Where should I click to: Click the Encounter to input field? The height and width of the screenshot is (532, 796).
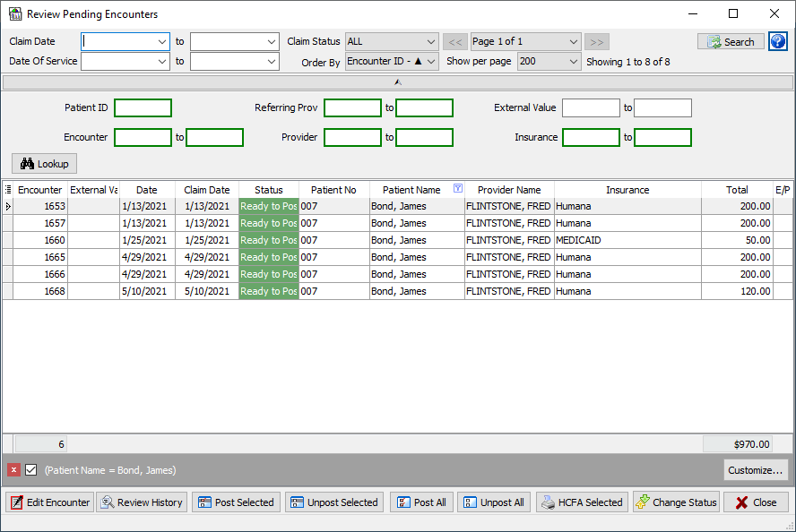click(215, 137)
